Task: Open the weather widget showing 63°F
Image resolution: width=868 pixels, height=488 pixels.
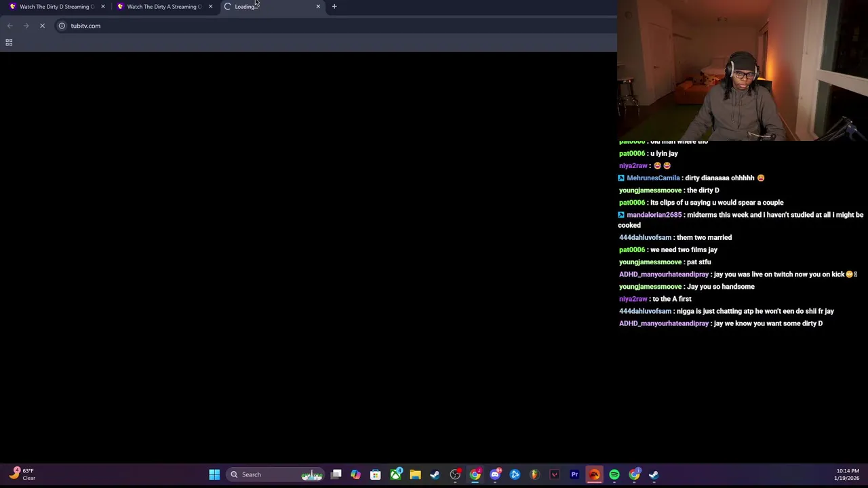Action: [22, 474]
